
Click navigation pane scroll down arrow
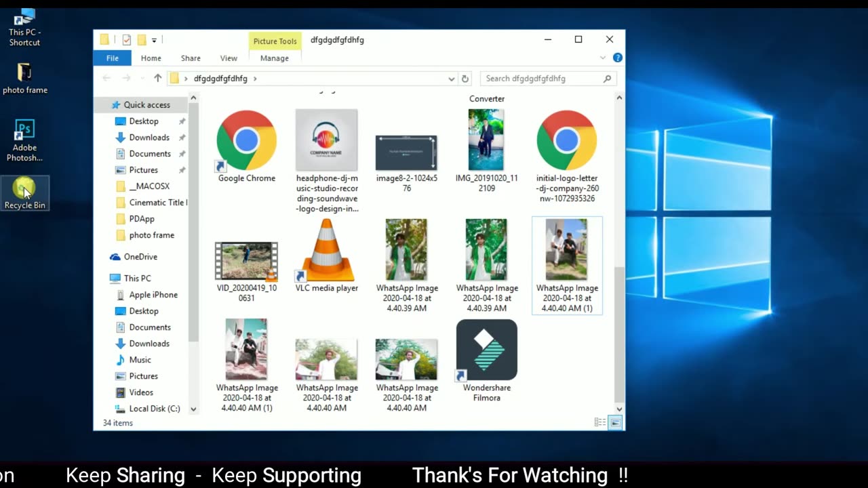click(x=193, y=409)
